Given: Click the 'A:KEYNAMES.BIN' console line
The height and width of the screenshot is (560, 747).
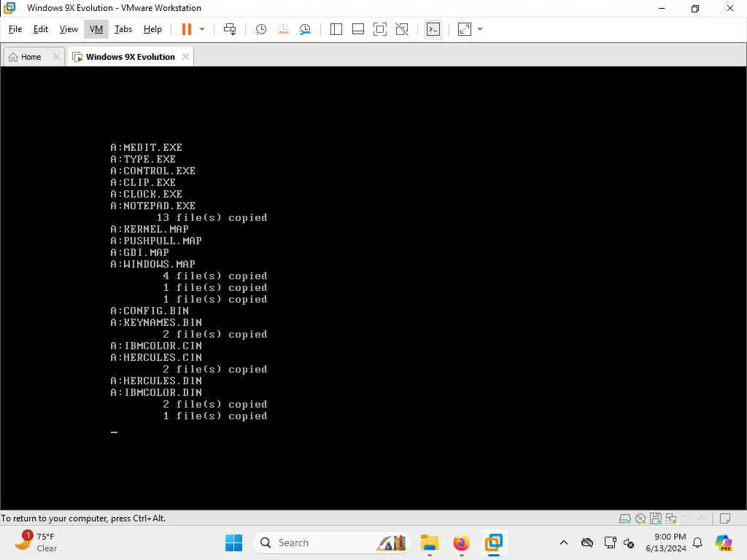Looking at the screenshot, I should point(156,322).
